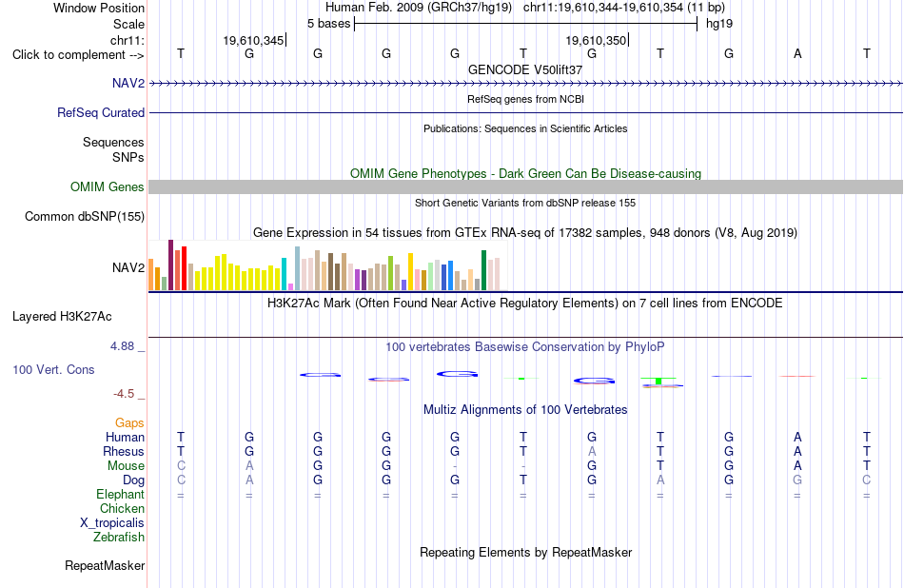Open the "GENCODE V50lift37" track title
The width and height of the screenshot is (904, 588).
(x=525, y=69)
